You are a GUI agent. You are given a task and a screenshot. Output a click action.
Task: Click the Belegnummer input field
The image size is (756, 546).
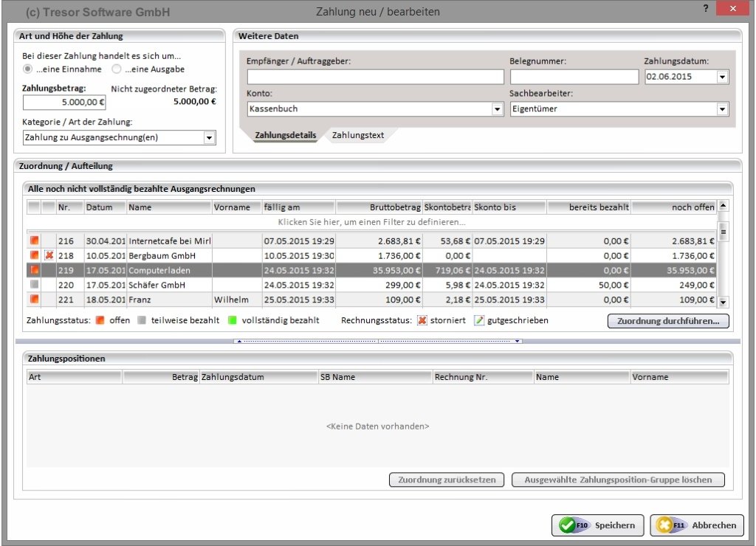click(x=574, y=77)
